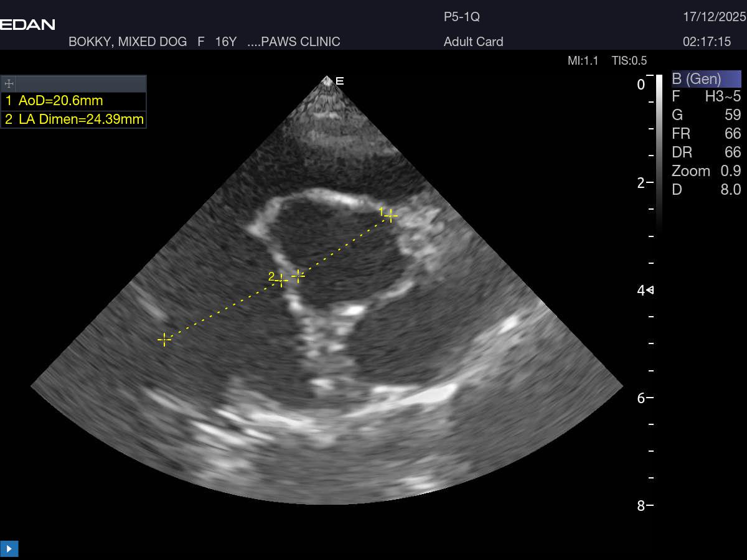747x560 pixels.
Task: Click the far-left end caliper of LA line
Action: coord(164,339)
